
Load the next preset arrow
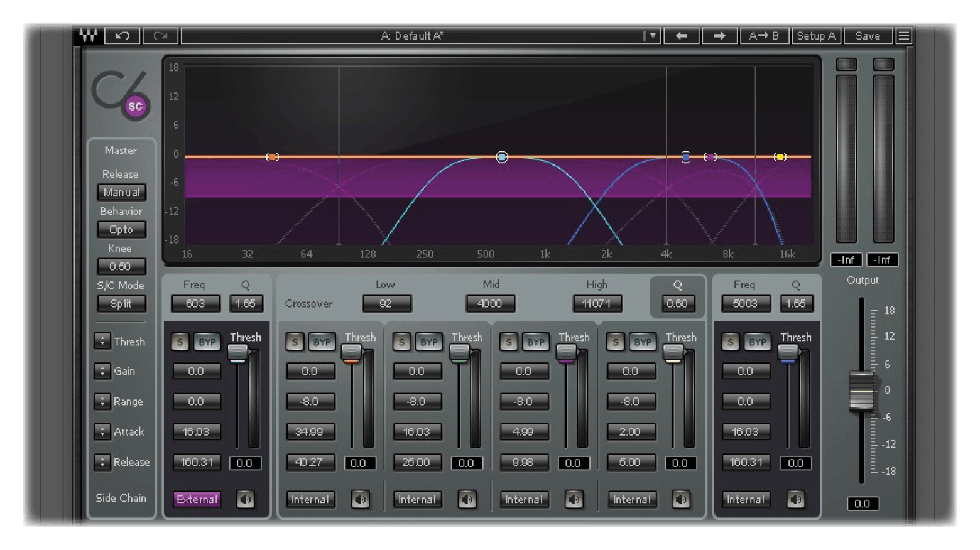coord(720,36)
